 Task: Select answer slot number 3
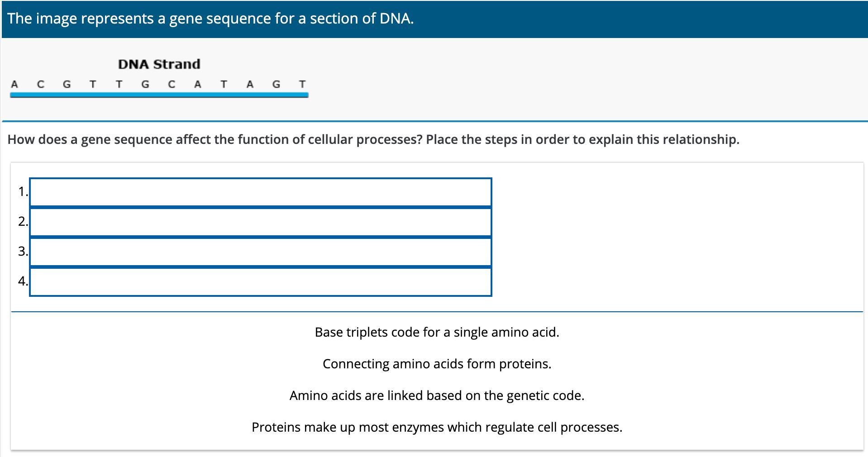(261, 252)
